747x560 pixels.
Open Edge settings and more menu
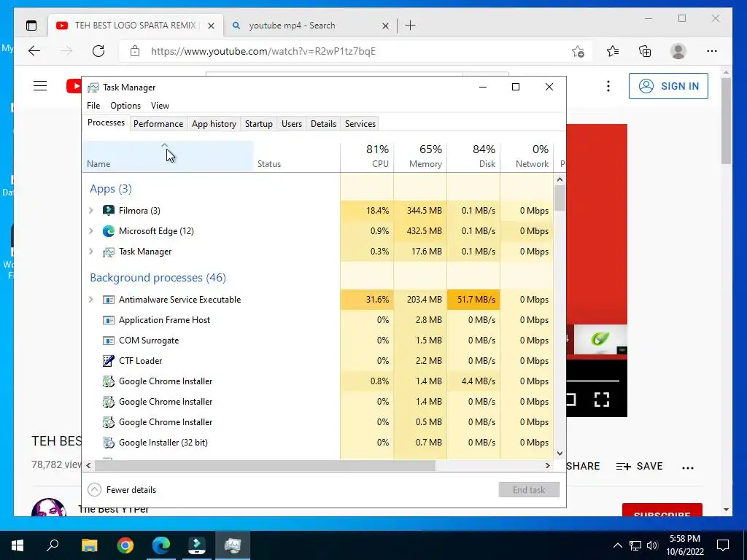[712, 51]
